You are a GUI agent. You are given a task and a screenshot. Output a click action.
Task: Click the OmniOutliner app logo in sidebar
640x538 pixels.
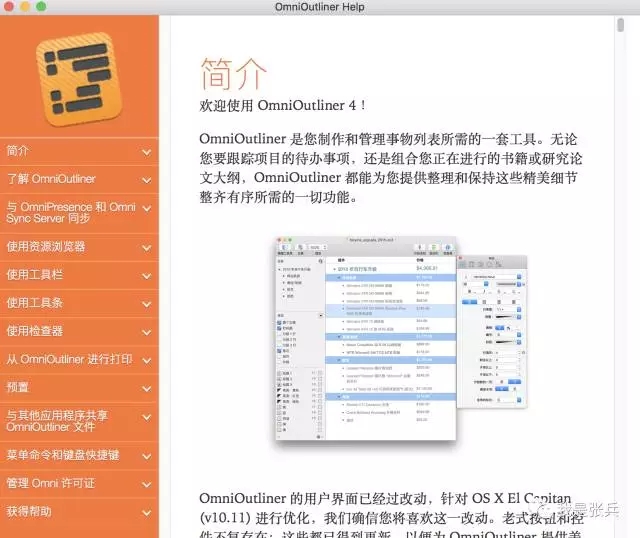80,78
